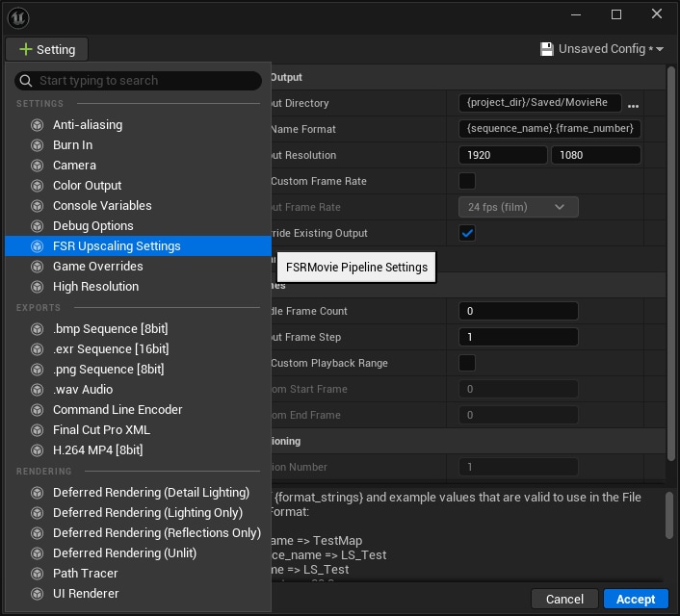Enable the Custom Frame Rate checkbox
This screenshot has width=680, height=616.
[x=467, y=181]
